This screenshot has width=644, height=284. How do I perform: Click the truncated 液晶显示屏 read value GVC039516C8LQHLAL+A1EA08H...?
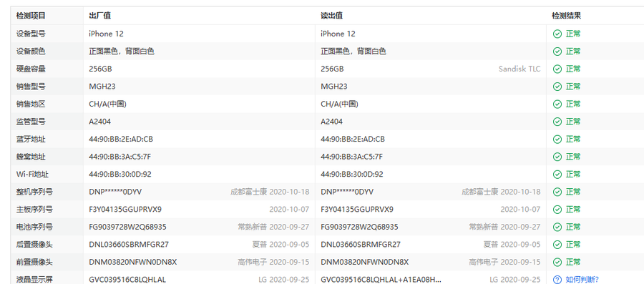click(x=381, y=280)
